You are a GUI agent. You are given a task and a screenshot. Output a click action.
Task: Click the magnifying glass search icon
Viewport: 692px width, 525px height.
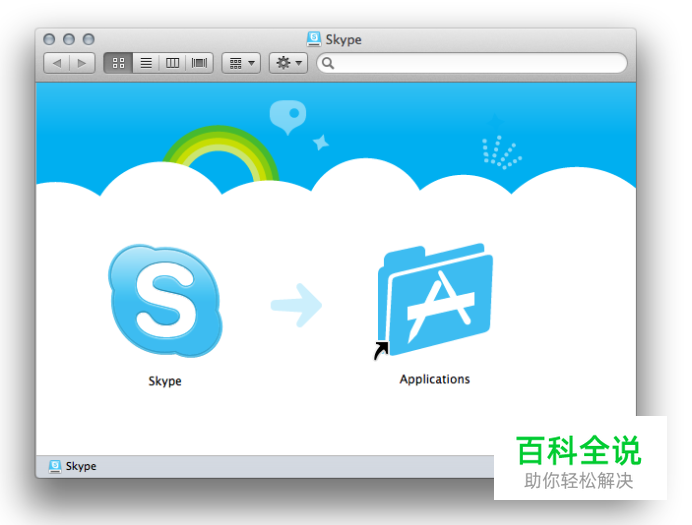pos(328,63)
